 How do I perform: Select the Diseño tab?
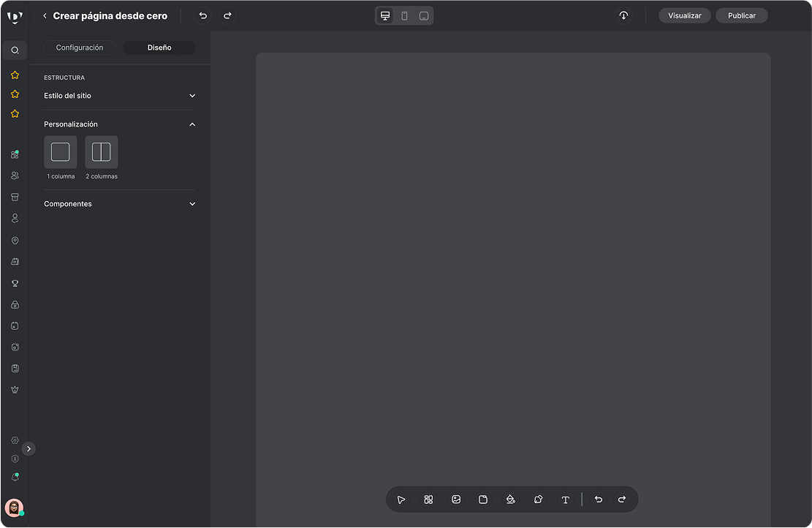(x=159, y=48)
